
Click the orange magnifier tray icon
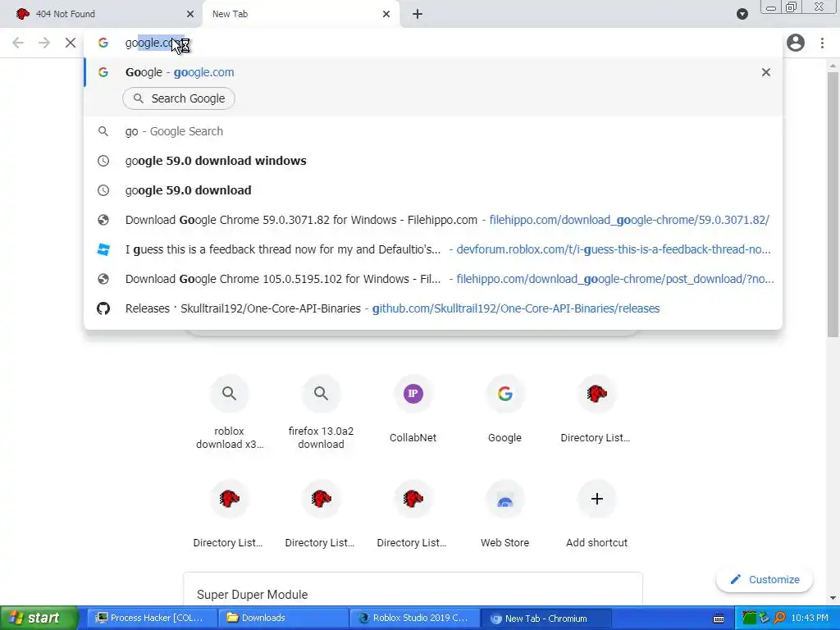[779, 618]
